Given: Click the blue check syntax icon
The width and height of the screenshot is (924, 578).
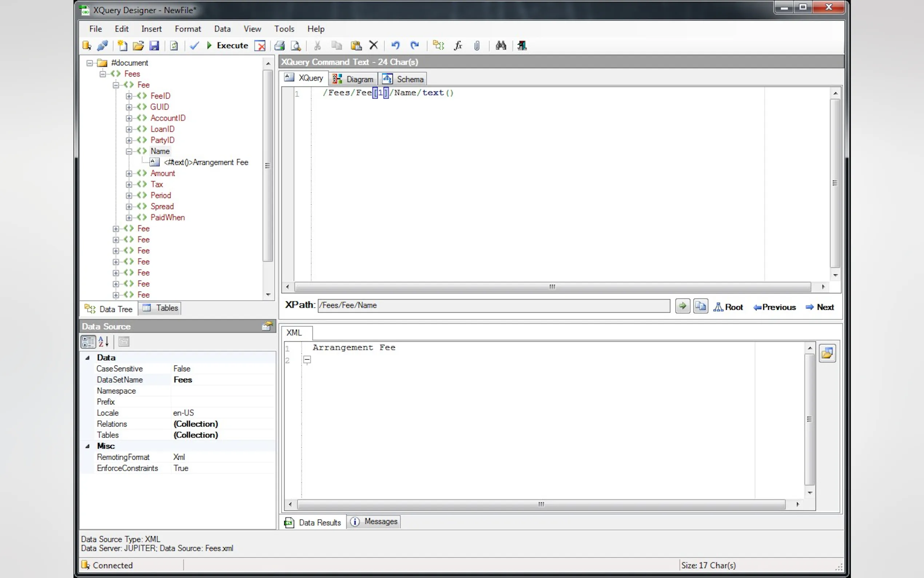Looking at the screenshot, I should coord(194,45).
